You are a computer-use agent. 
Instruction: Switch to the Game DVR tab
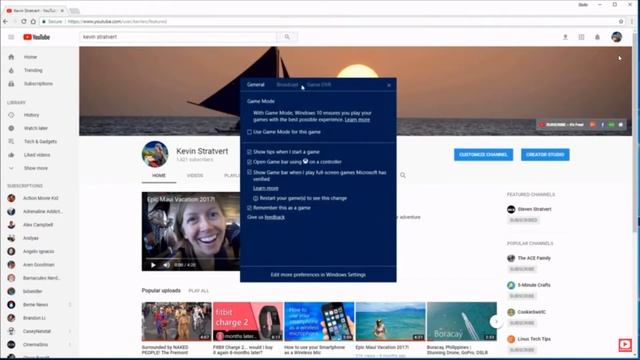(319, 85)
